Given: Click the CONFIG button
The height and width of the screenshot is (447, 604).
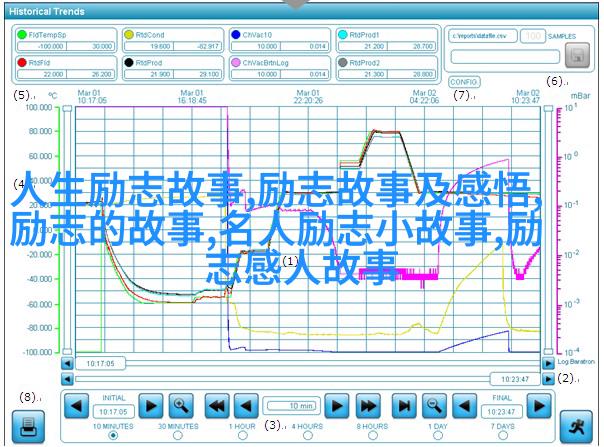Looking at the screenshot, I should pos(464,82).
